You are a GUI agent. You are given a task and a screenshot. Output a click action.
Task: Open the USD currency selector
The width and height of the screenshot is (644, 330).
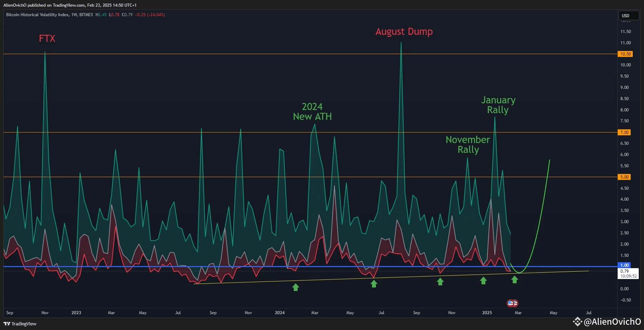pyautogui.click(x=628, y=15)
